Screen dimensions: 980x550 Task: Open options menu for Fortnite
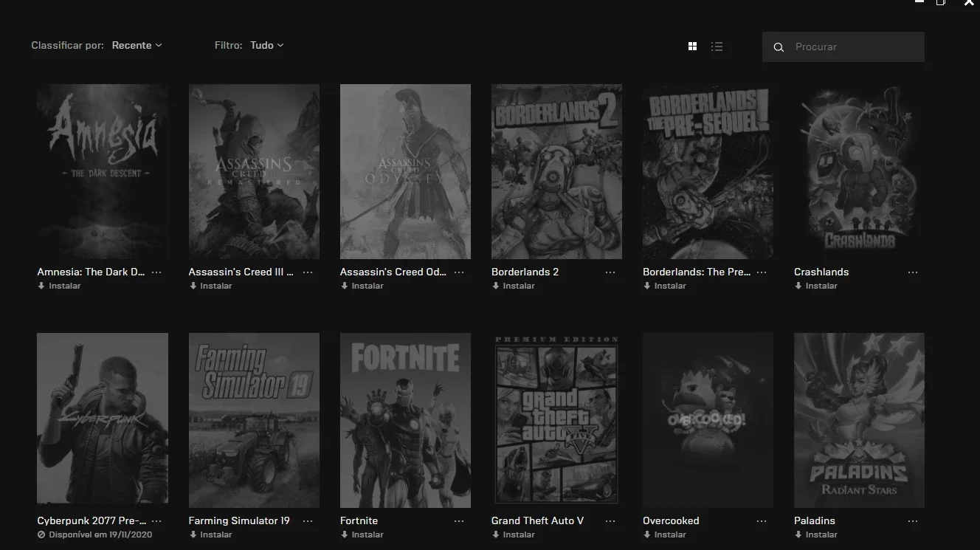pyautogui.click(x=459, y=521)
